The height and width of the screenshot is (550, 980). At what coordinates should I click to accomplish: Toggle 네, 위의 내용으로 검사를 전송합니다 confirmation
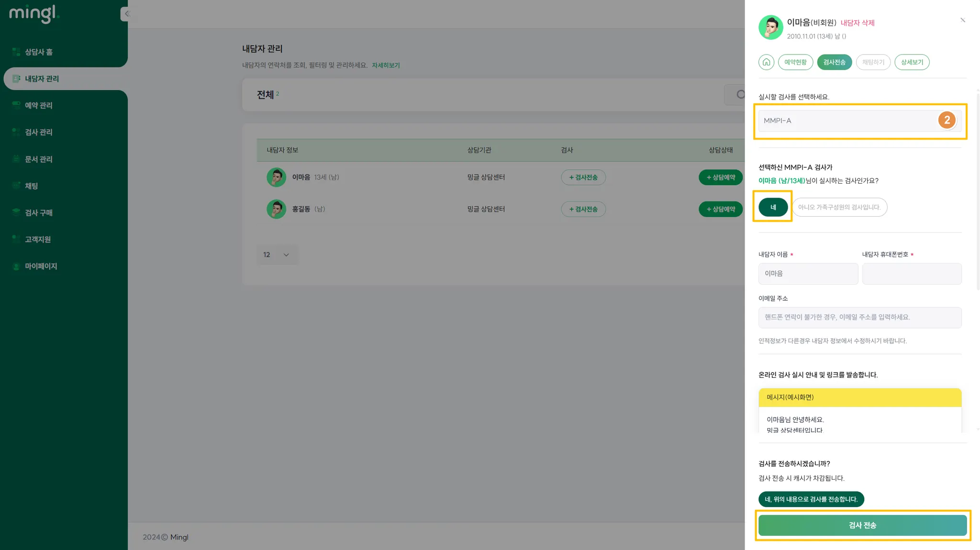point(811,499)
